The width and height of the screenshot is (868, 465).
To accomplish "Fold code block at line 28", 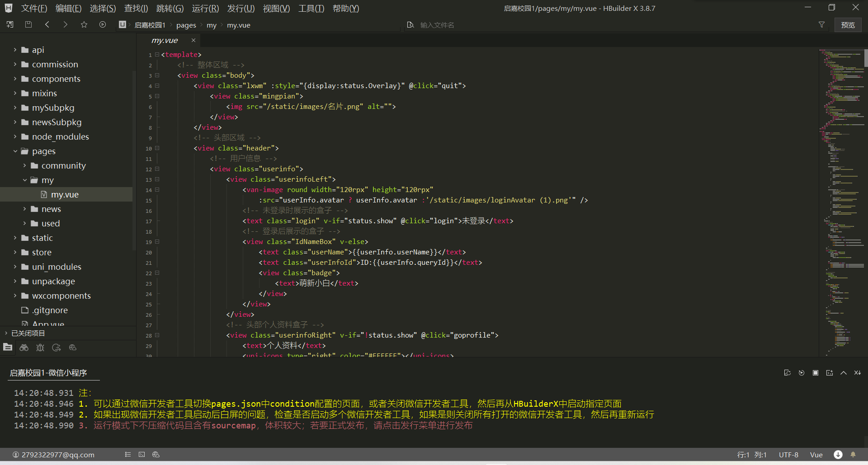I will pyautogui.click(x=157, y=335).
